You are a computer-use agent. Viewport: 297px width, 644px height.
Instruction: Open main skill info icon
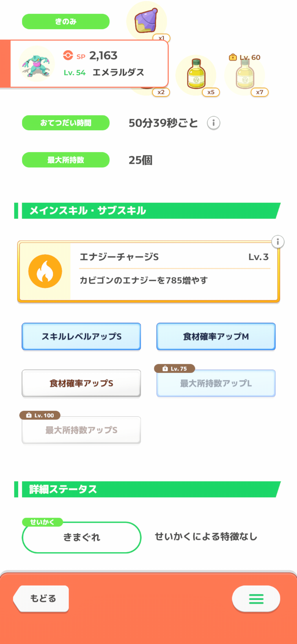coord(278,242)
